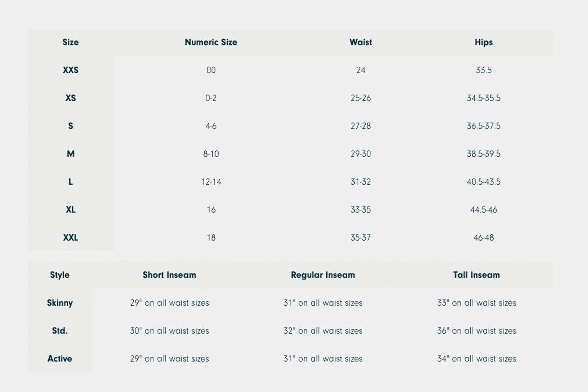Click the XL size row label
The image size is (588, 392).
[71, 210]
